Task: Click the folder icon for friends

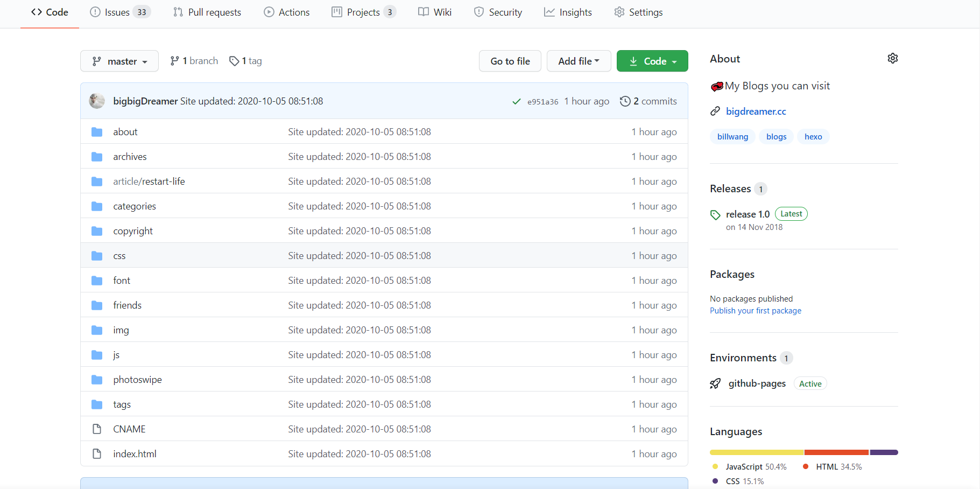Action: (x=97, y=305)
